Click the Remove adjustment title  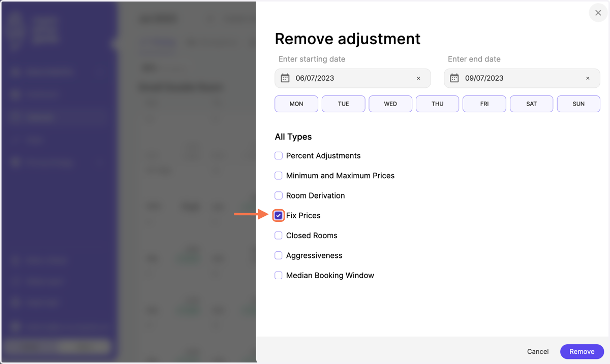tap(348, 39)
